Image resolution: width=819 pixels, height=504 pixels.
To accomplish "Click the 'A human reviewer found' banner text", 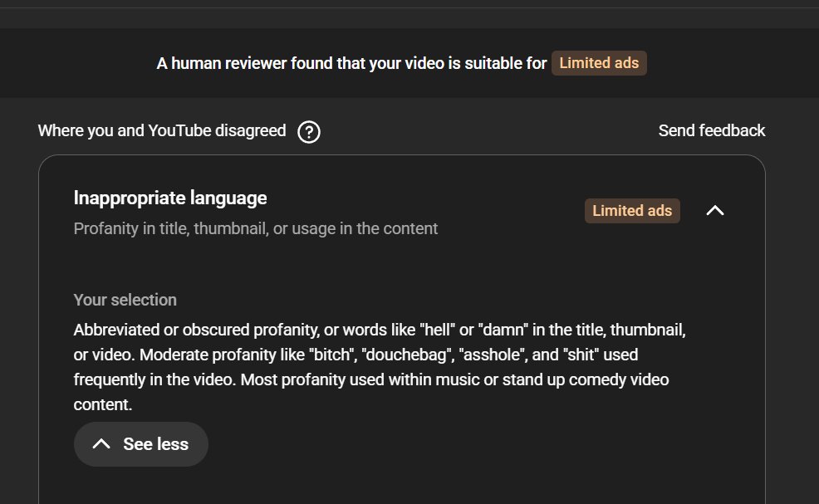I will point(351,63).
